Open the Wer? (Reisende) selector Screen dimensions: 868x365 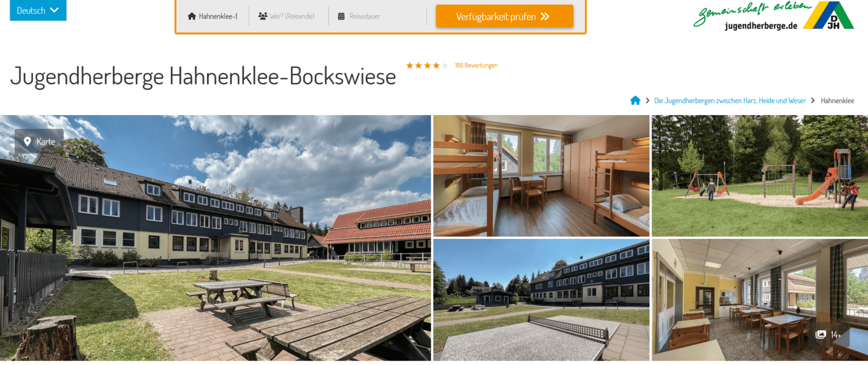pyautogui.click(x=289, y=16)
